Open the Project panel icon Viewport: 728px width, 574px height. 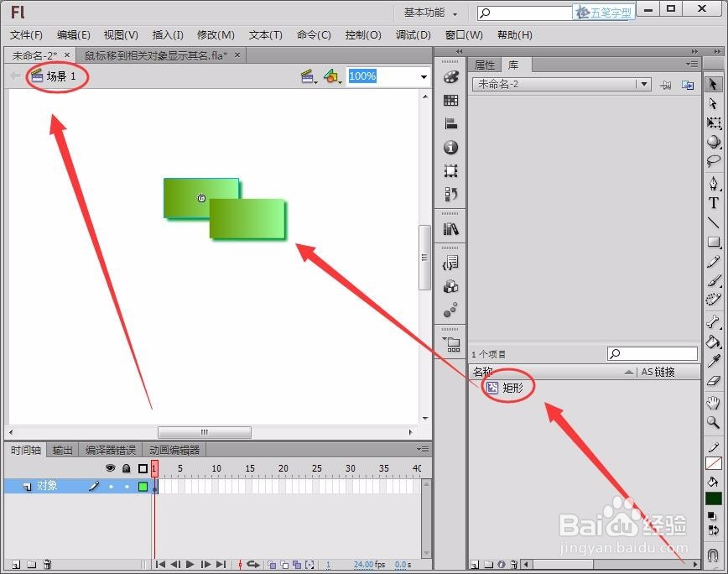(450, 344)
